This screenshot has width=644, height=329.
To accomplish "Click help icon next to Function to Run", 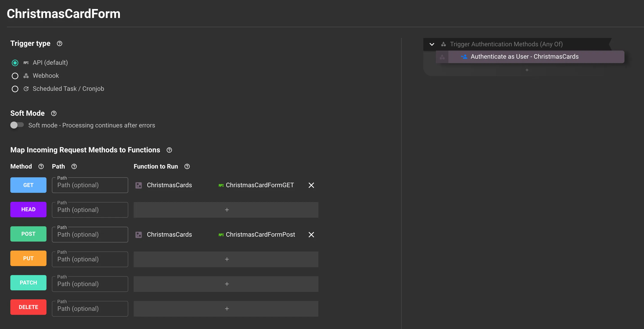I will pyautogui.click(x=187, y=166).
